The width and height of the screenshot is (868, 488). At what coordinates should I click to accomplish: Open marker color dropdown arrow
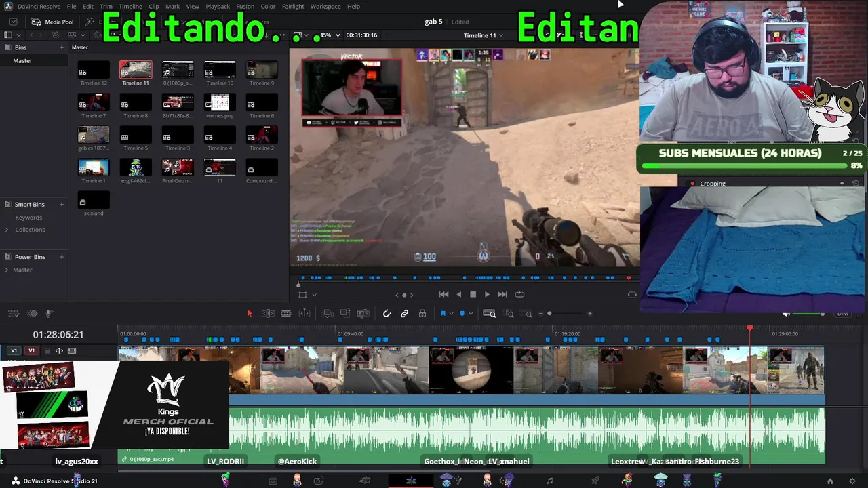click(471, 314)
